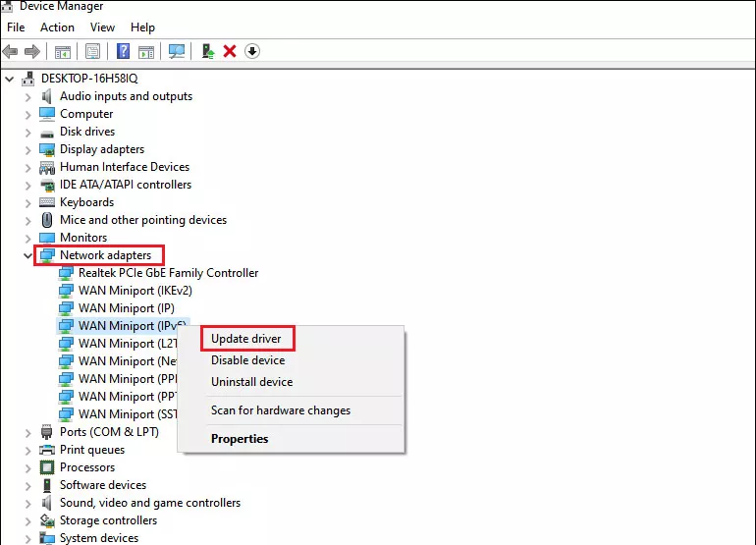Click Update device driver toolbar icon
Image resolution: width=756 pixels, height=545 pixels.
point(208,51)
